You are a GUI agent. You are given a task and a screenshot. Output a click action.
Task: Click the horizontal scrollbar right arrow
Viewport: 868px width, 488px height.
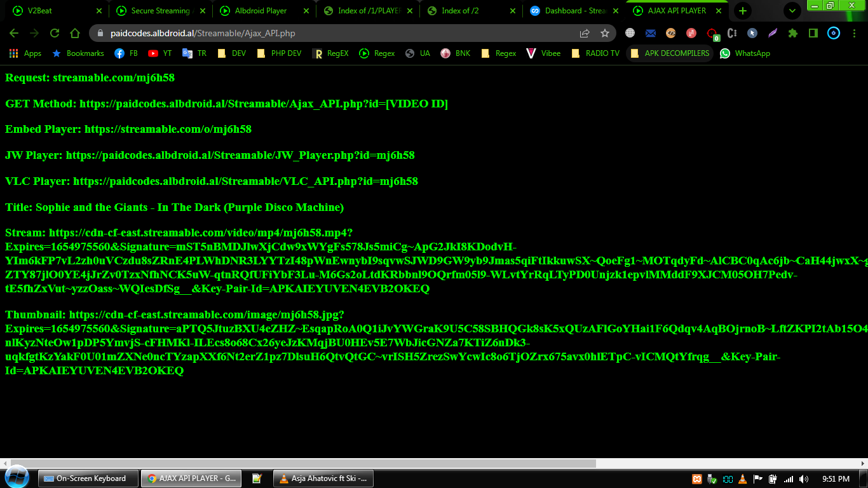[x=862, y=463]
